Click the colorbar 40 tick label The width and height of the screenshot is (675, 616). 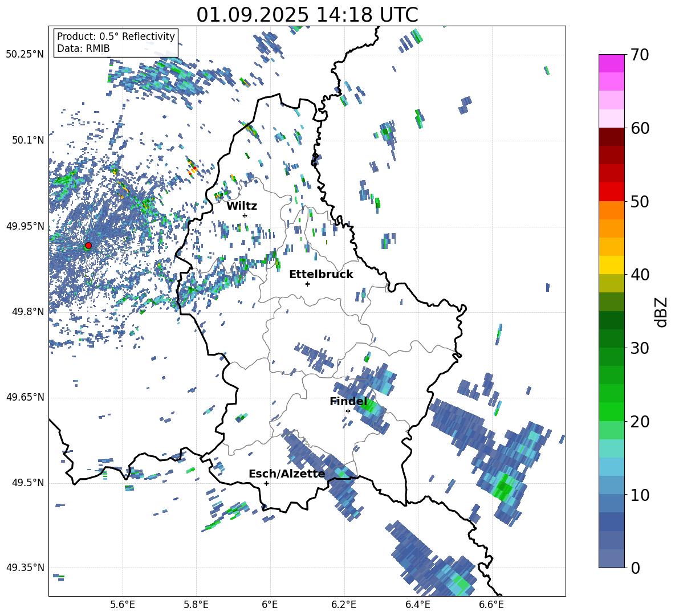pos(640,275)
